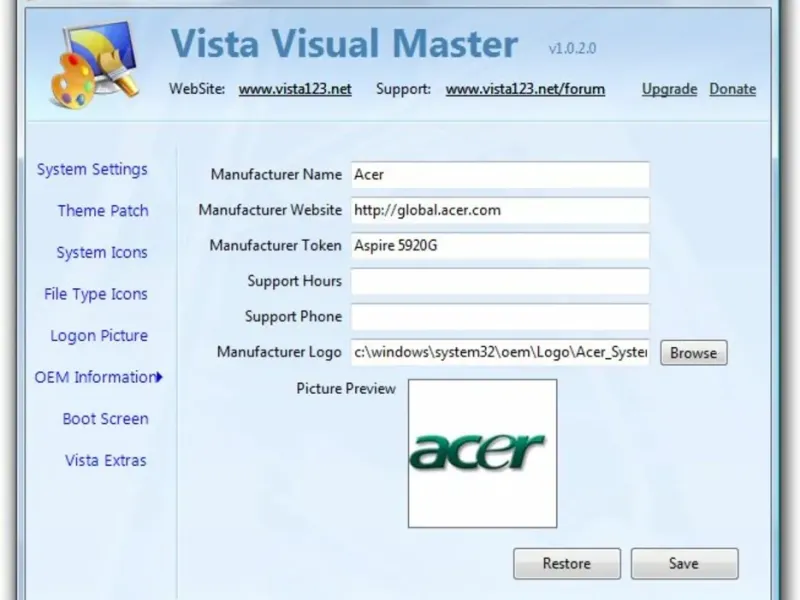Save the OEM information

684,564
